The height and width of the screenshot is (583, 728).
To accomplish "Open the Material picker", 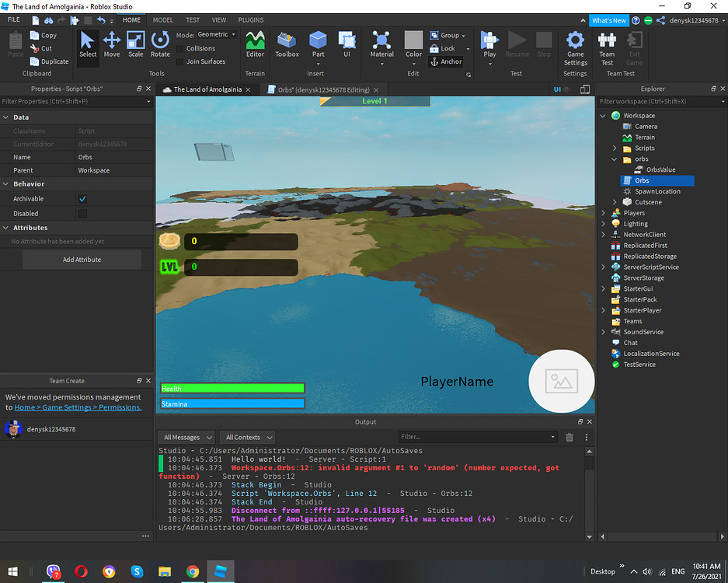I will tap(381, 44).
